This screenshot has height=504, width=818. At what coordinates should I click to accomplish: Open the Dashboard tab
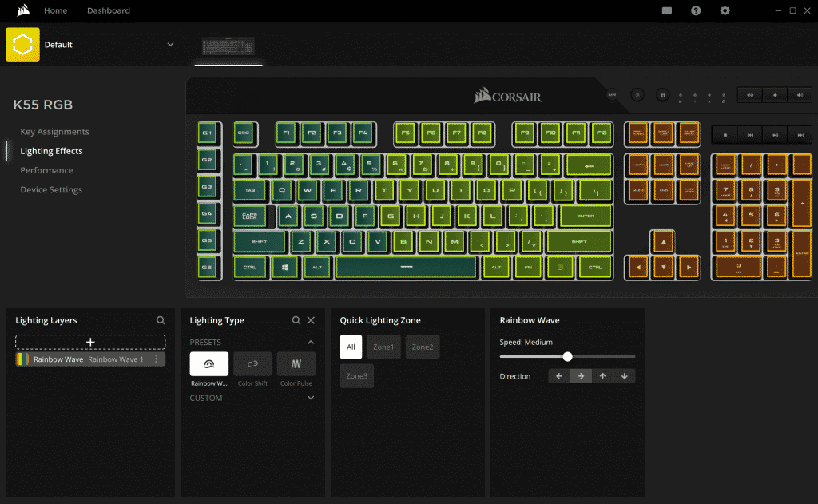(109, 10)
